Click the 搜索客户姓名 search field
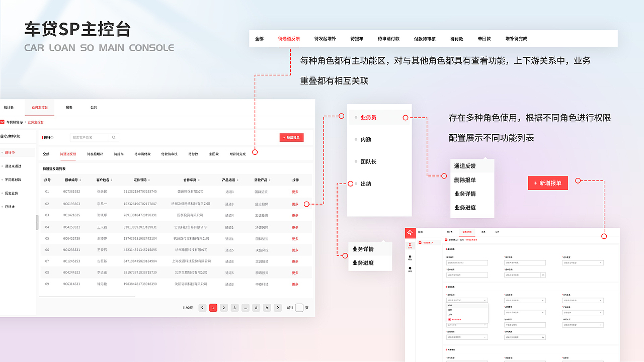Image resolution: width=644 pixels, height=362 pixels. (x=90, y=137)
